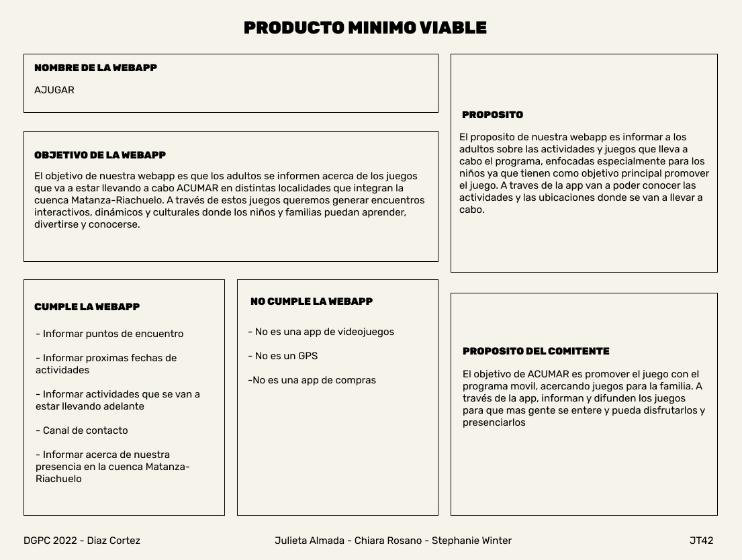This screenshot has height=560, width=742.
Task: Select the CUMPLE LA WEBAPP heading
Action: click(x=87, y=307)
